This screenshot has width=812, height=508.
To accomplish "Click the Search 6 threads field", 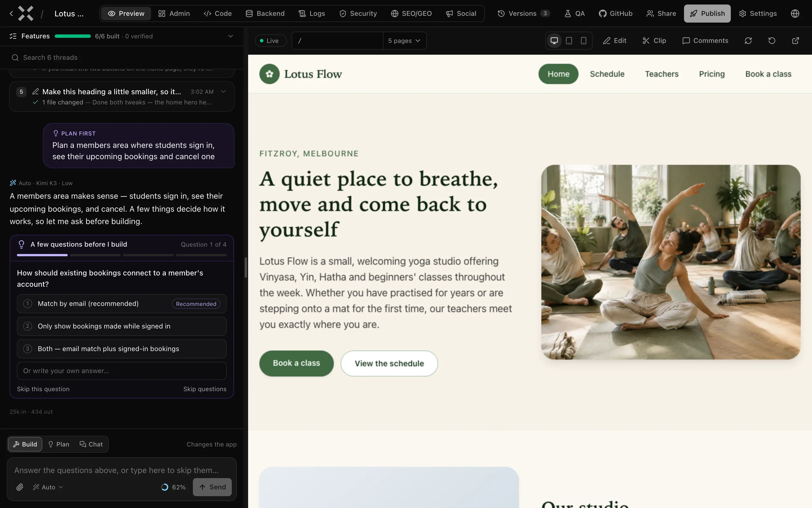I will [122, 58].
